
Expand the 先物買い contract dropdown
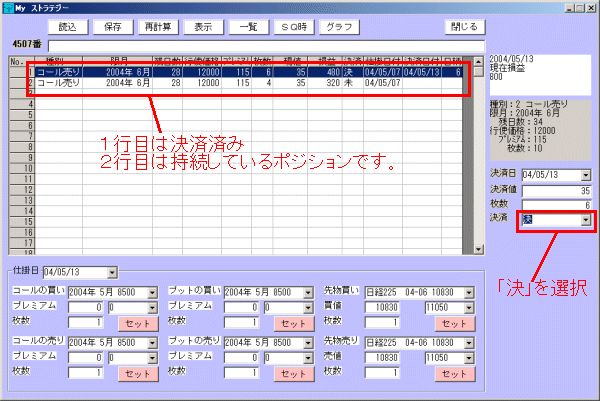click(x=469, y=293)
